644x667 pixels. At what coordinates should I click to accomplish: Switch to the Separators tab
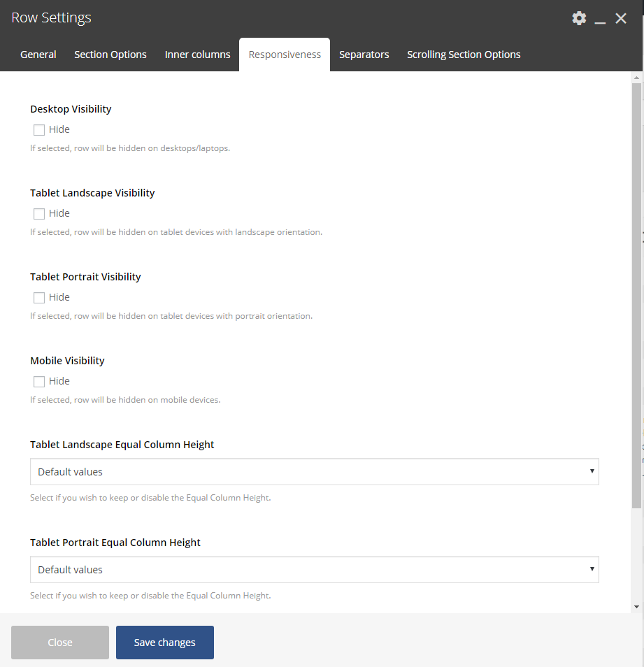[364, 55]
